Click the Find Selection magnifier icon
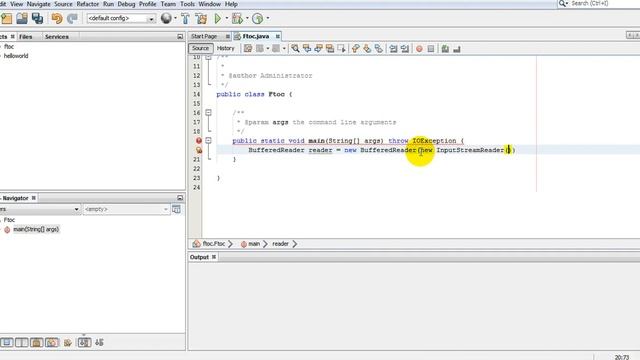 click(295, 49)
